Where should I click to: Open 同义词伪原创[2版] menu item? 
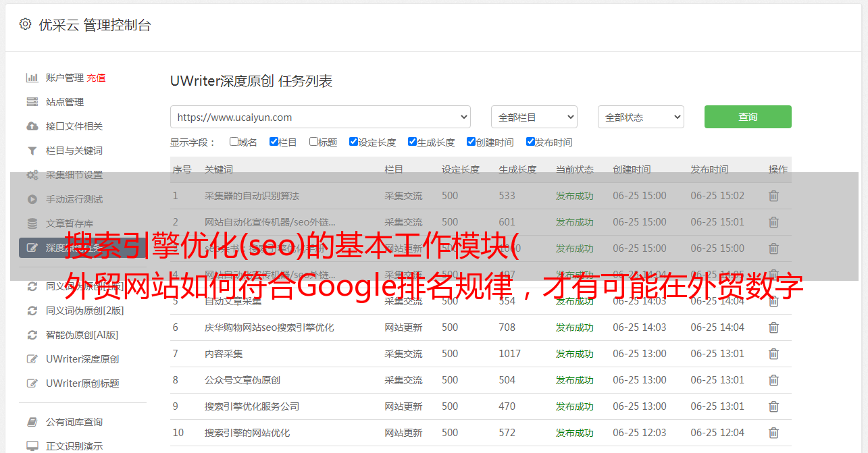[85, 311]
